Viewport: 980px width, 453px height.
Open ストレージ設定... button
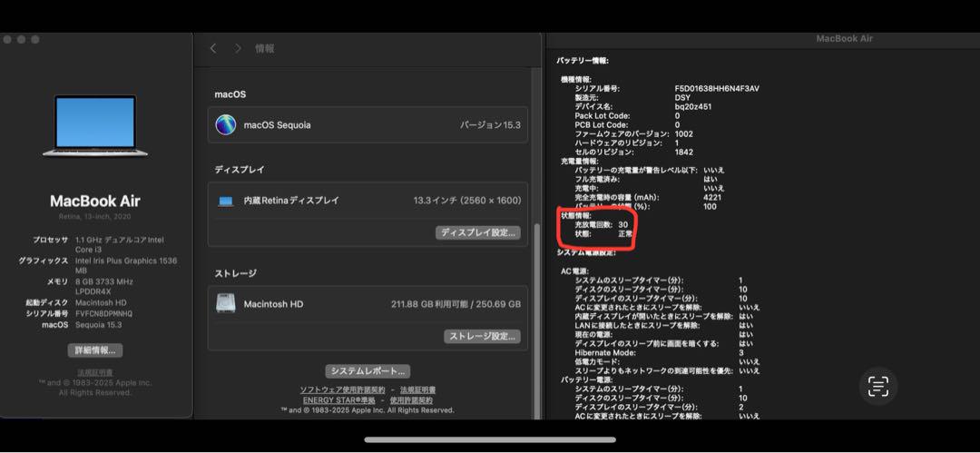click(482, 336)
